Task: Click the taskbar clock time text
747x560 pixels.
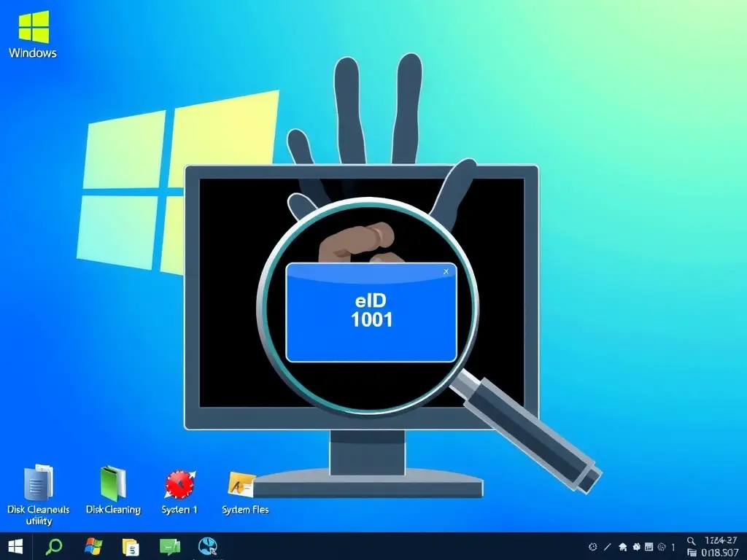Action: click(721, 540)
